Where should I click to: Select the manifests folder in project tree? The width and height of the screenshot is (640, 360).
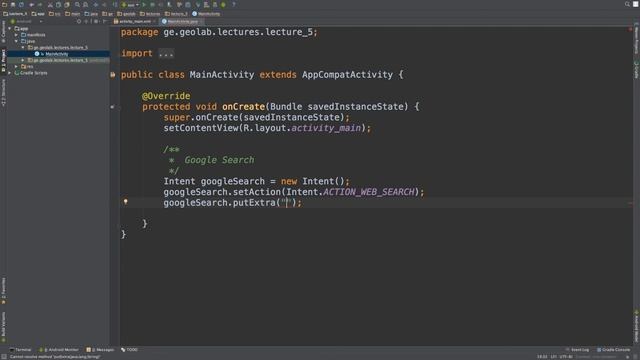pyautogui.click(x=33, y=35)
